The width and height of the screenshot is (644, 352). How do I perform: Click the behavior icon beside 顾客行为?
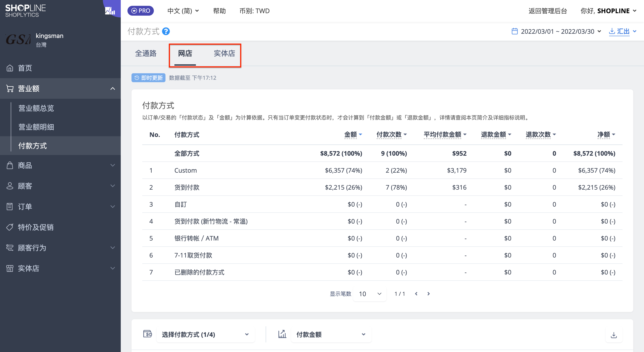click(x=10, y=248)
